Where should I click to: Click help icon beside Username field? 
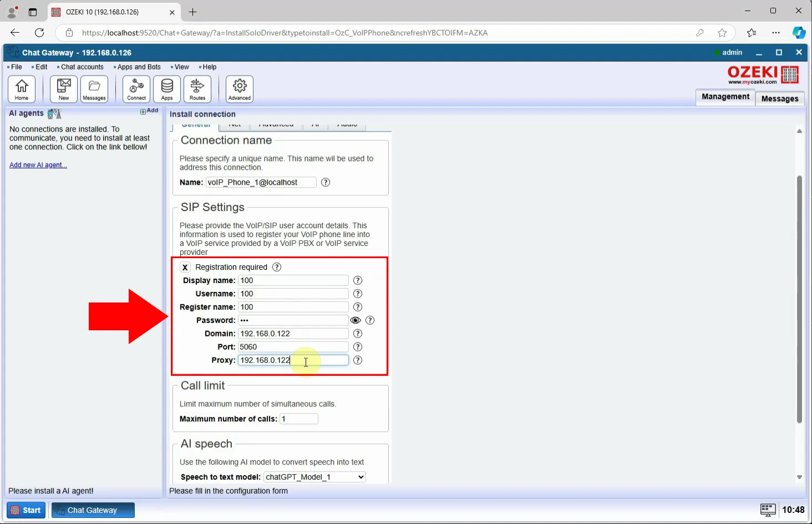click(358, 294)
